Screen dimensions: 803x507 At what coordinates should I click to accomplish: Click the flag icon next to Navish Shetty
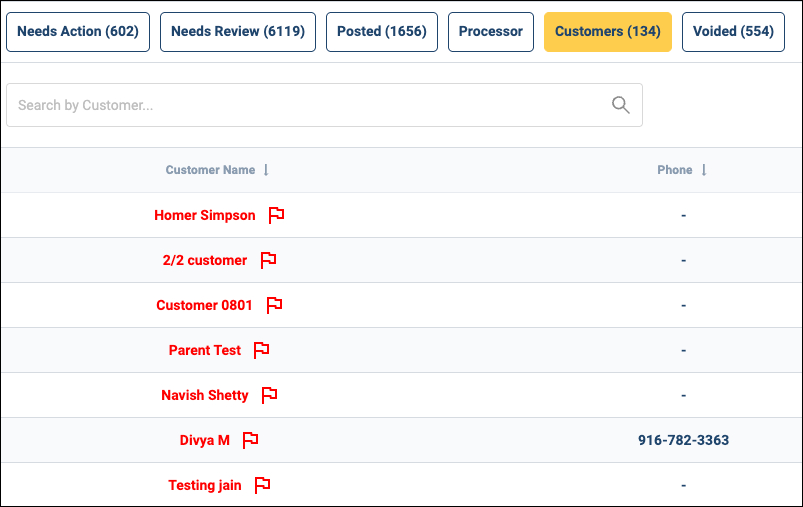click(269, 395)
